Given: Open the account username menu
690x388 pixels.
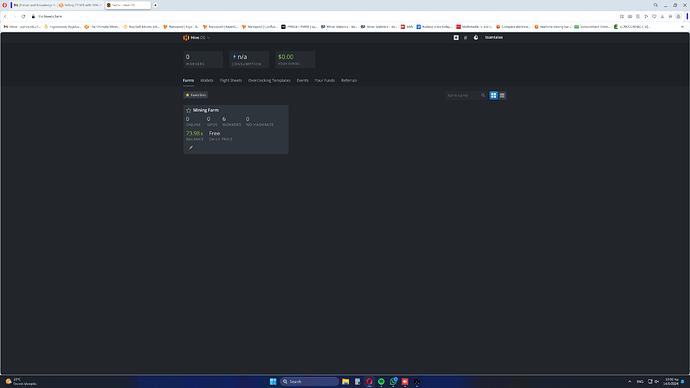Looking at the screenshot, I should (x=494, y=38).
